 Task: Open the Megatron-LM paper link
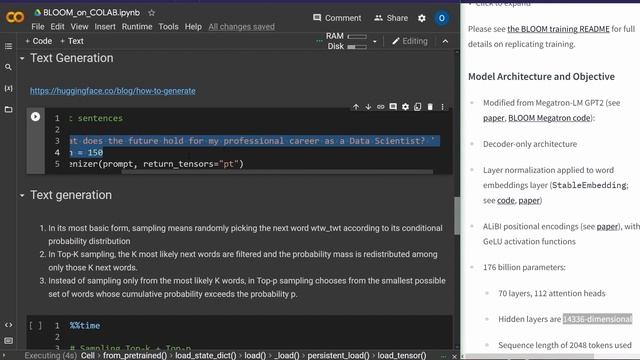[493, 118]
